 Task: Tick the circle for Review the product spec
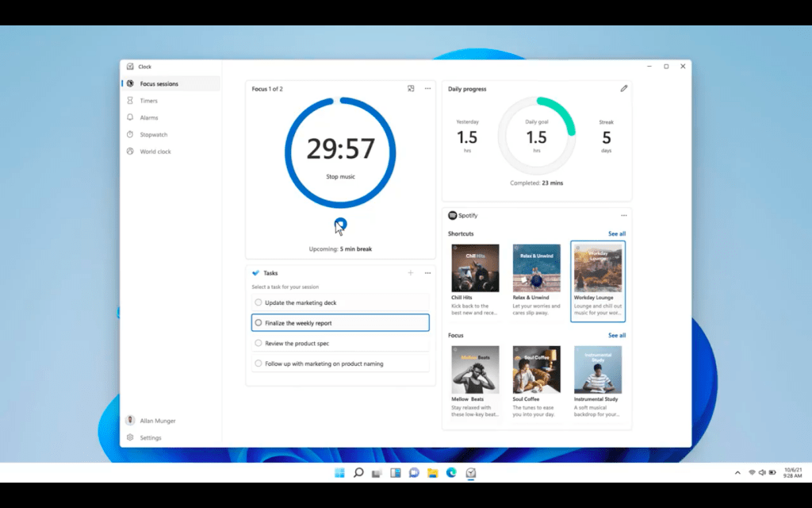point(259,343)
